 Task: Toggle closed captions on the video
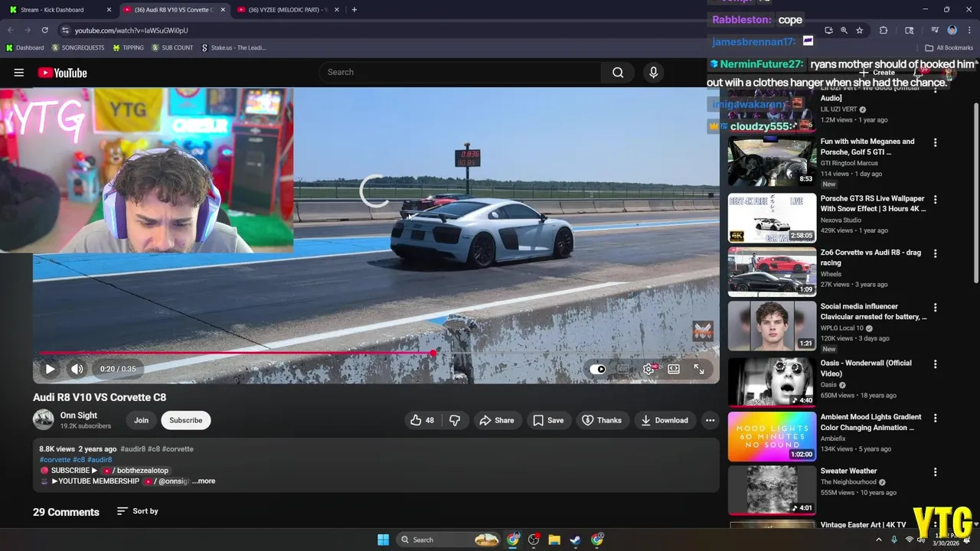pos(624,369)
